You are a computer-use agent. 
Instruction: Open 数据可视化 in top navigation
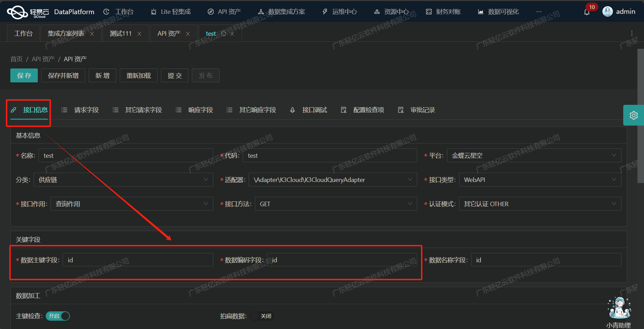click(498, 12)
